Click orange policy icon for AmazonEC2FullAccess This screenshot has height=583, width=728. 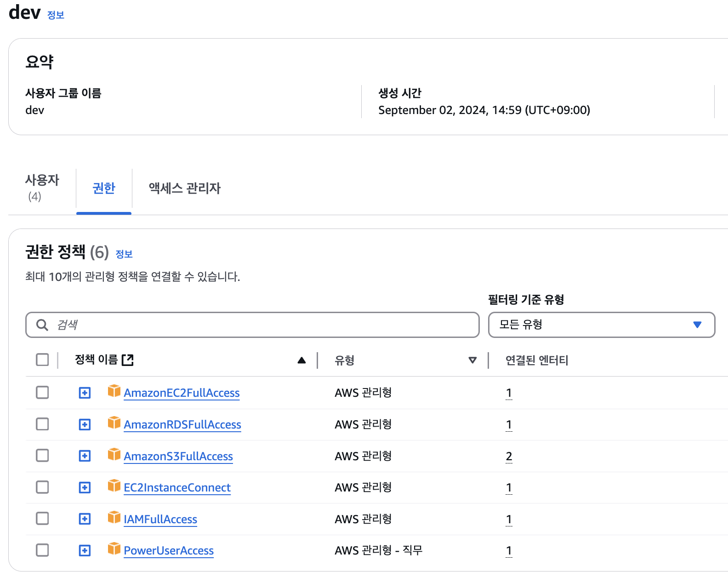pyautogui.click(x=114, y=391)
